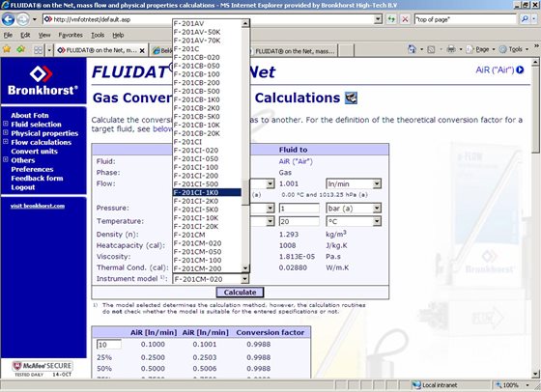Screen dimensions: 541x392
Task: Select F-201AV-50K in the model list
Action: point(207,32)
